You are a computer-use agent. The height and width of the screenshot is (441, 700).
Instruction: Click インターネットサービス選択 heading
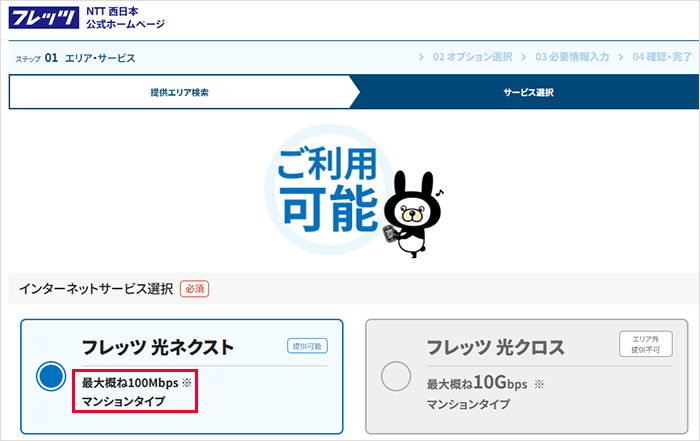pyautogui.click(x=96, y=289)
